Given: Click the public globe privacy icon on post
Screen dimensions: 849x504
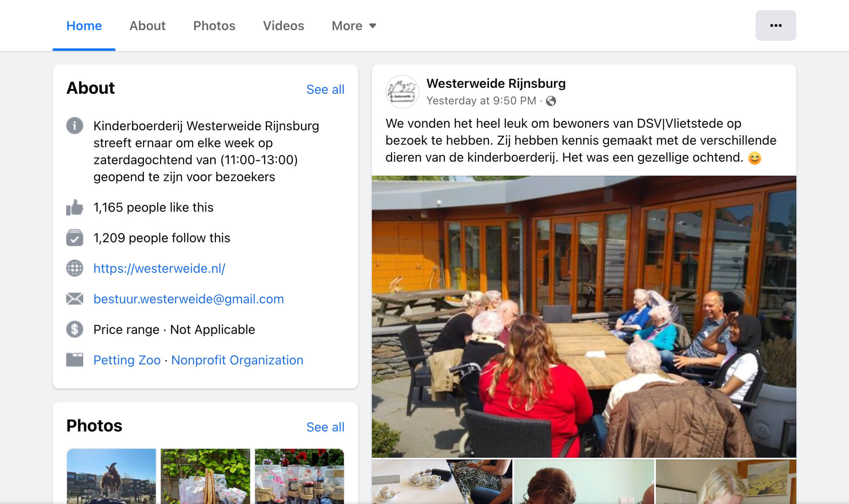Looking at the screenshot, I should pos(551,101).
